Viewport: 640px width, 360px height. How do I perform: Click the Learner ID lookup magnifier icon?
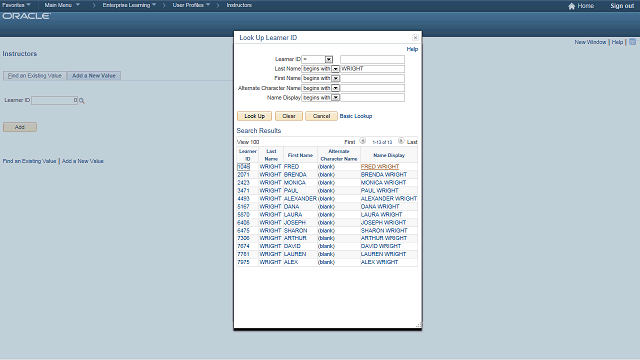(x=82, y=100)
